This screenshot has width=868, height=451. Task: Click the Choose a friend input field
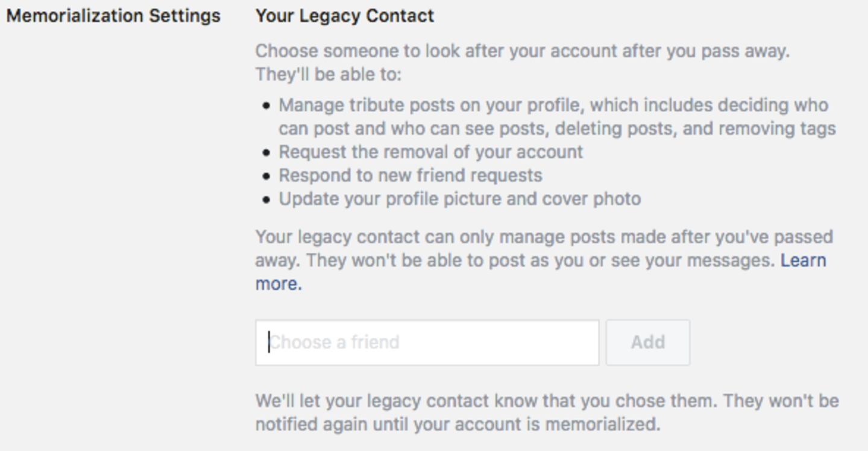pos(427,343)
